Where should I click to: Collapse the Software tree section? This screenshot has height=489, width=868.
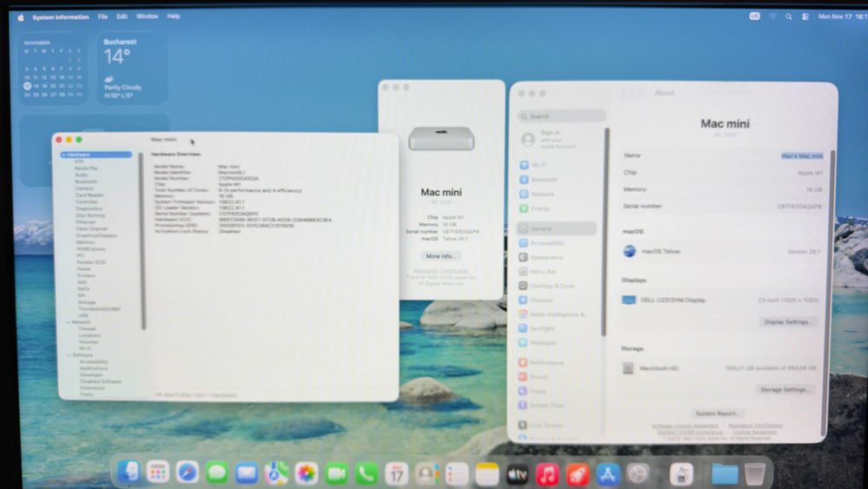coord(69,355)
